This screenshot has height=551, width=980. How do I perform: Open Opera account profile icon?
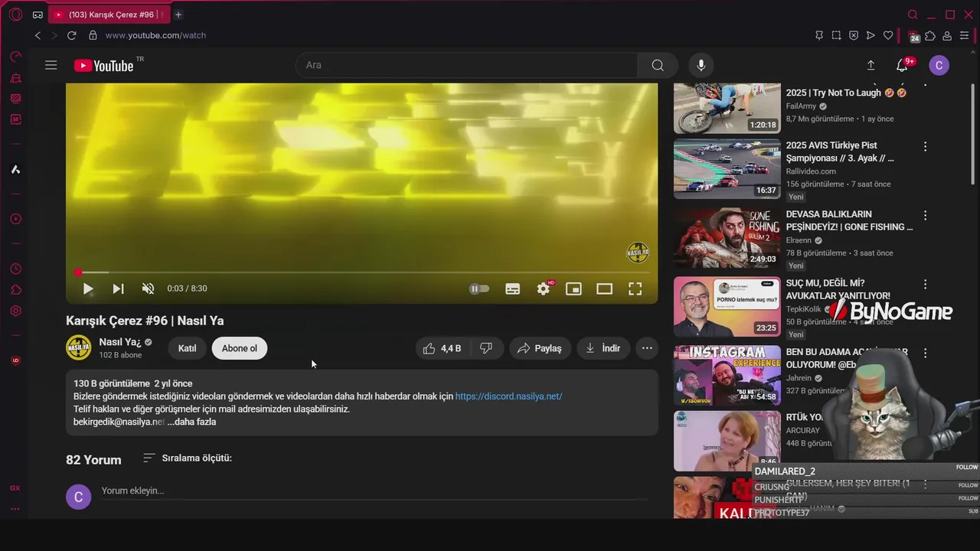tap(947, 35)
